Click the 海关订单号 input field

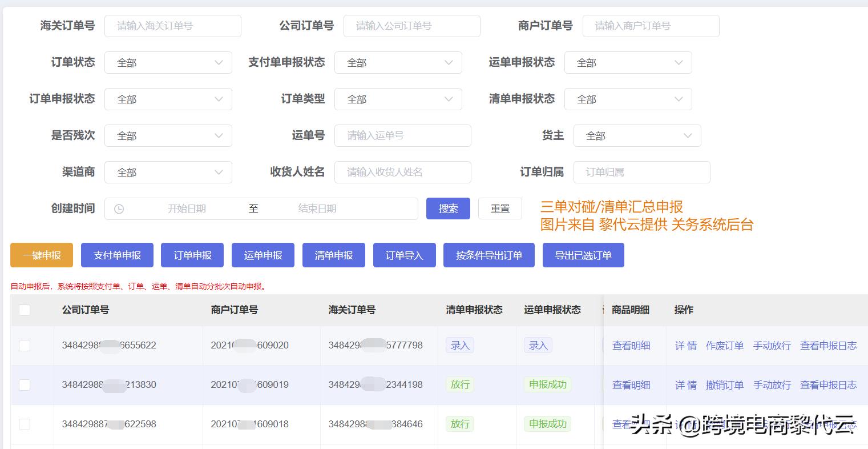(x=172, y=26)
